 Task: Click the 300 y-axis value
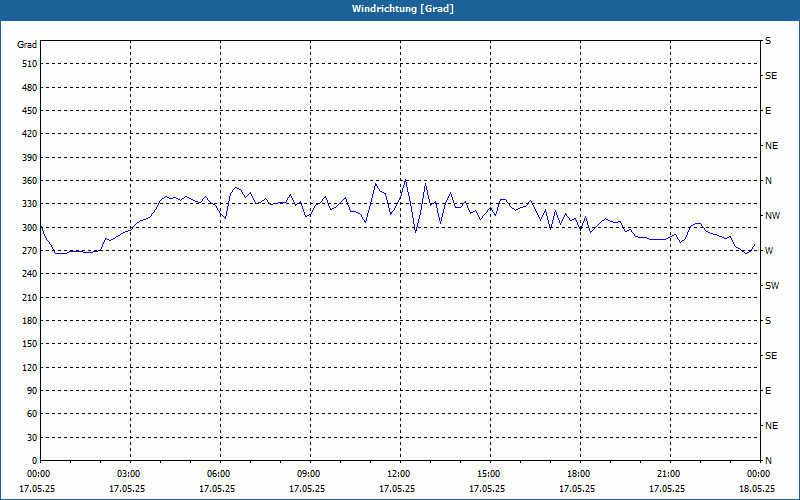point(30,228)
